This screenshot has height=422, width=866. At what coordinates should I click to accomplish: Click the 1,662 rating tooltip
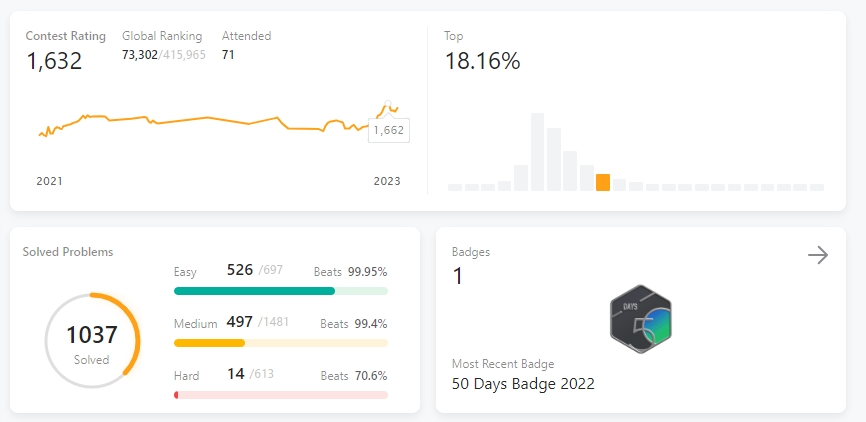(387, 130)
